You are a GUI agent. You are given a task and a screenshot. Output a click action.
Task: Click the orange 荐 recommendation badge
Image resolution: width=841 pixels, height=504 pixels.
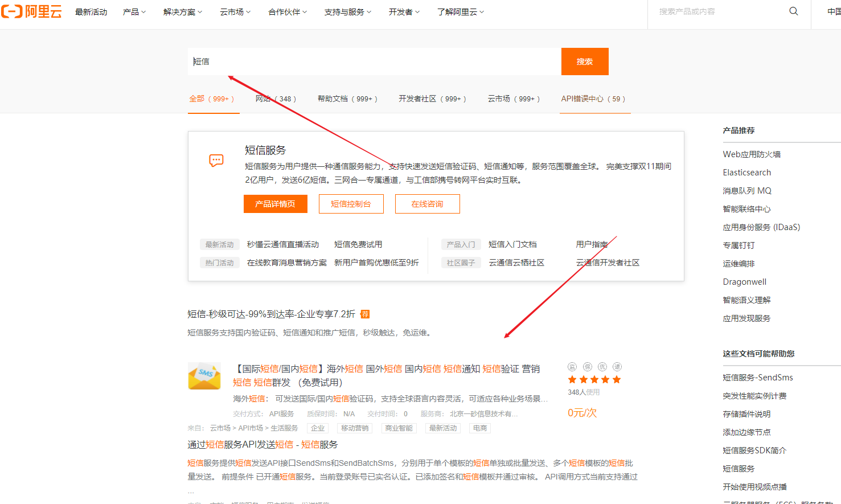[x=365, y=314]
